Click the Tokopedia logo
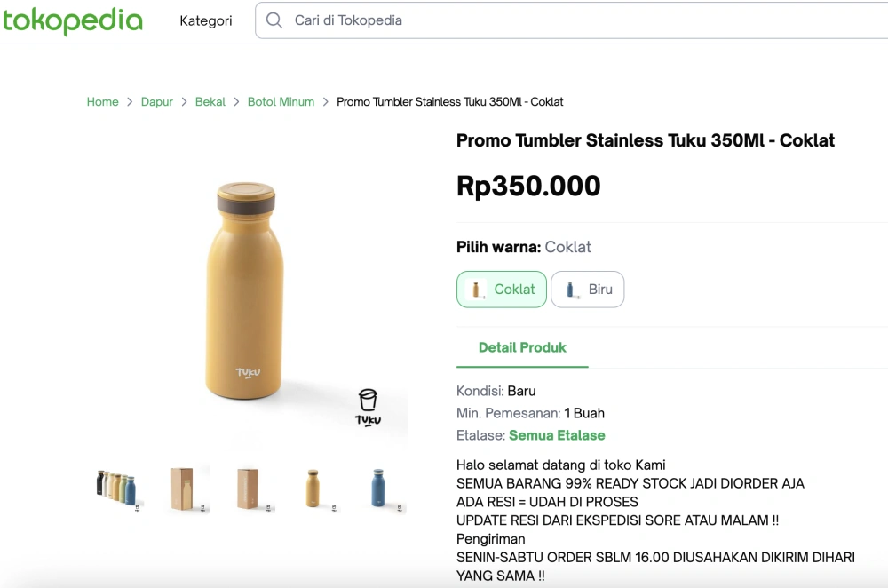The height and width of the screenshot is (588, 888). pyautogui.click(x=73, y=21)
